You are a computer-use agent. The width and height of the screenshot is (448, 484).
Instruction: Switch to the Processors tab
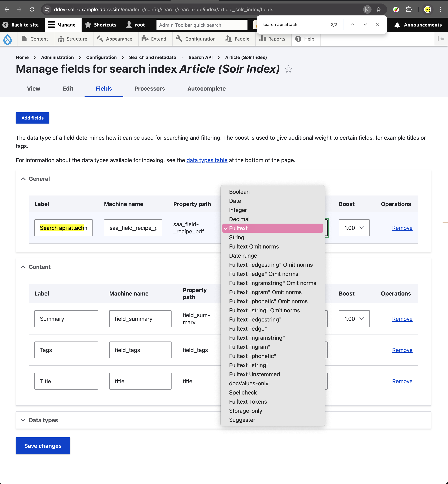[x=150, y=88]
